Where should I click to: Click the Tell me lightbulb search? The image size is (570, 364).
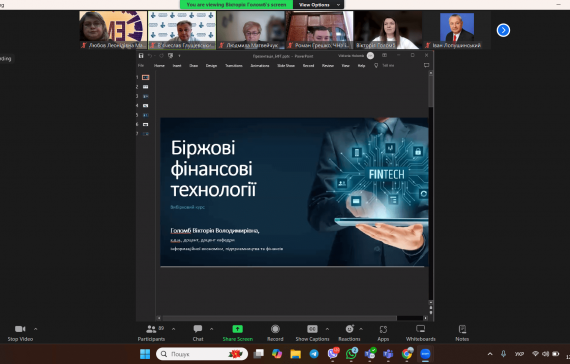[385, 65]
